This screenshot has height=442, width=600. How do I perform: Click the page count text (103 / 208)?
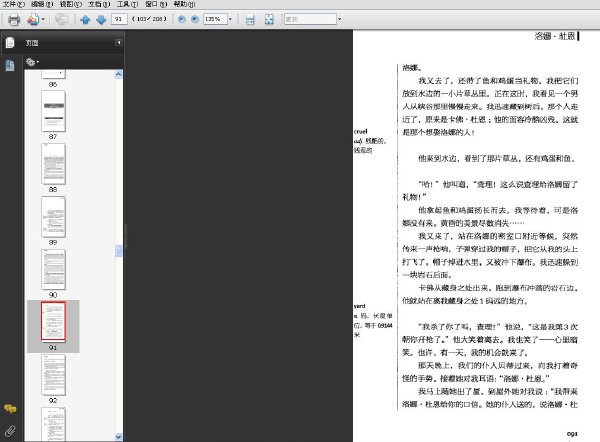(149, 19)
